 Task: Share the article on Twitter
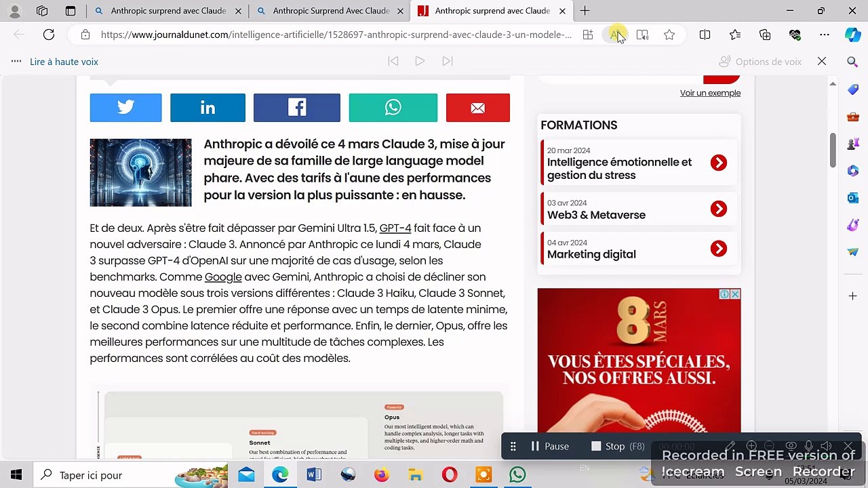(125, 108)
